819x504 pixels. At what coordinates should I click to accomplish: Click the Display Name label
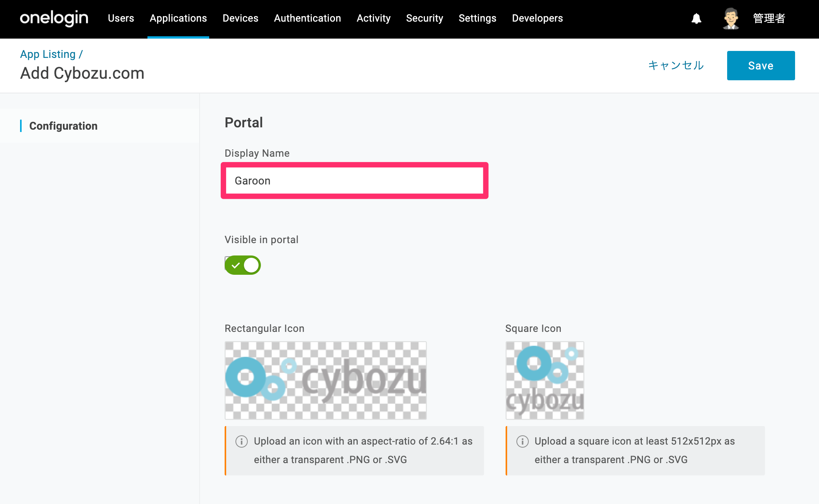click(257, 153)
